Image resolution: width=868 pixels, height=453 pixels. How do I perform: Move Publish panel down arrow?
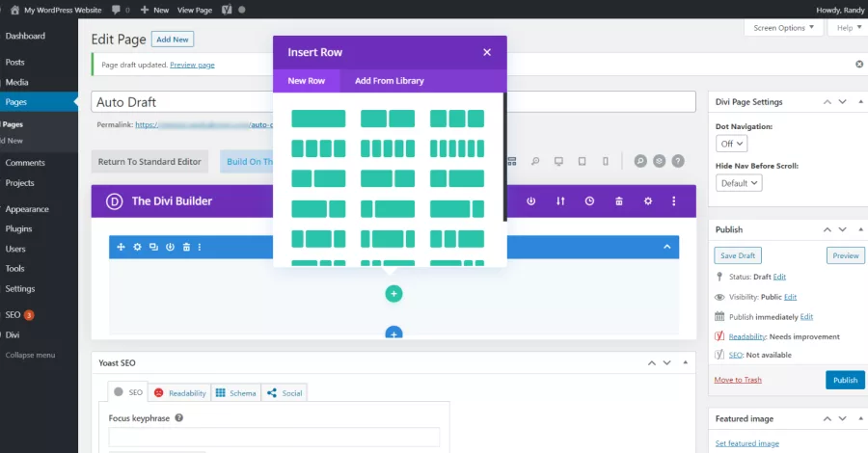[842, 229]
